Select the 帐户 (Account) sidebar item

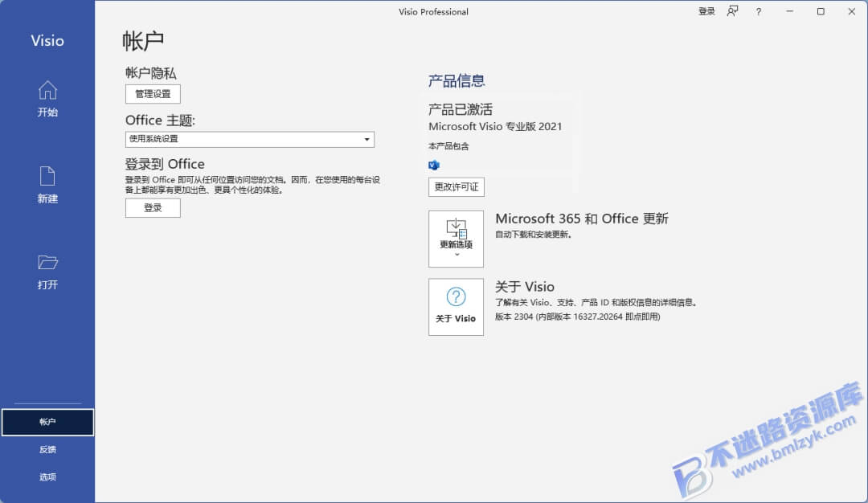click(47, 422)
